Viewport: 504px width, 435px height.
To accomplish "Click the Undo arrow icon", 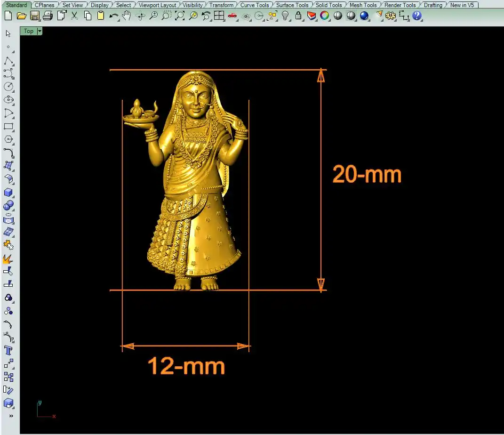I will point(113,16).
